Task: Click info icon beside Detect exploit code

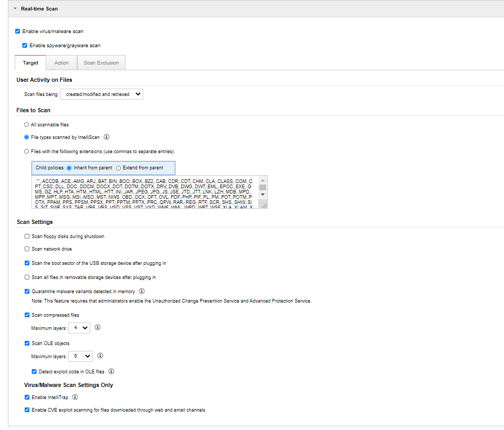Action: coord(111,371)
